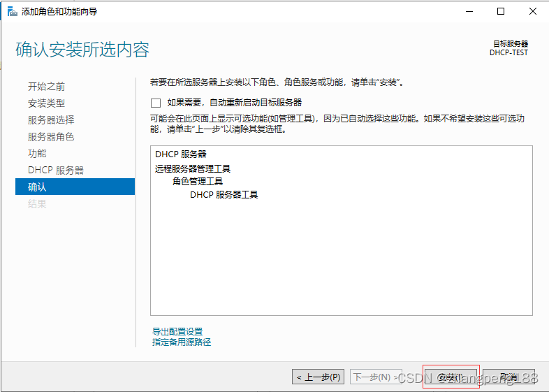Maximize the wizard window

click(501, 12)
